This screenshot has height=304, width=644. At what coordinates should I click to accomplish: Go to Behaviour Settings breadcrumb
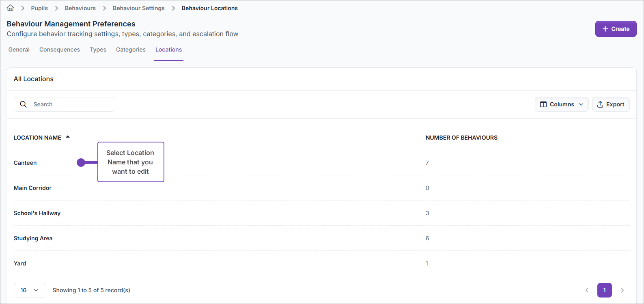click(x=139, y=8)
